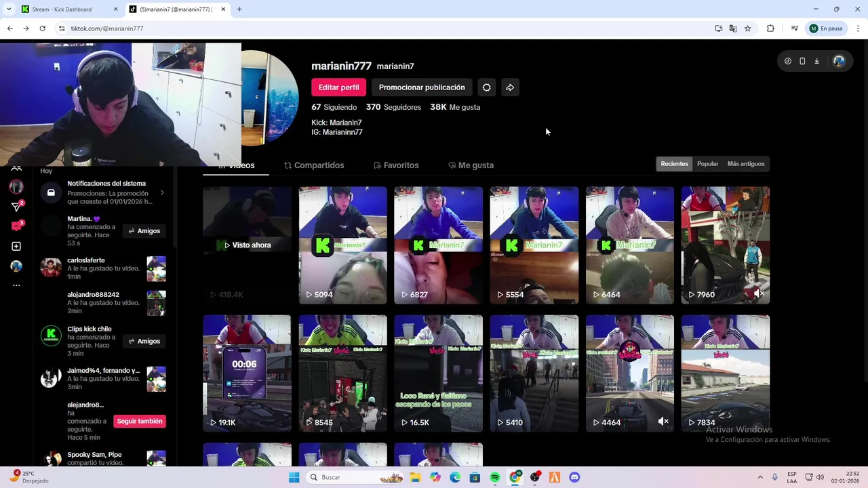
Task: Open the Chrome extensions puzzle icon
Action: point(770,28)
